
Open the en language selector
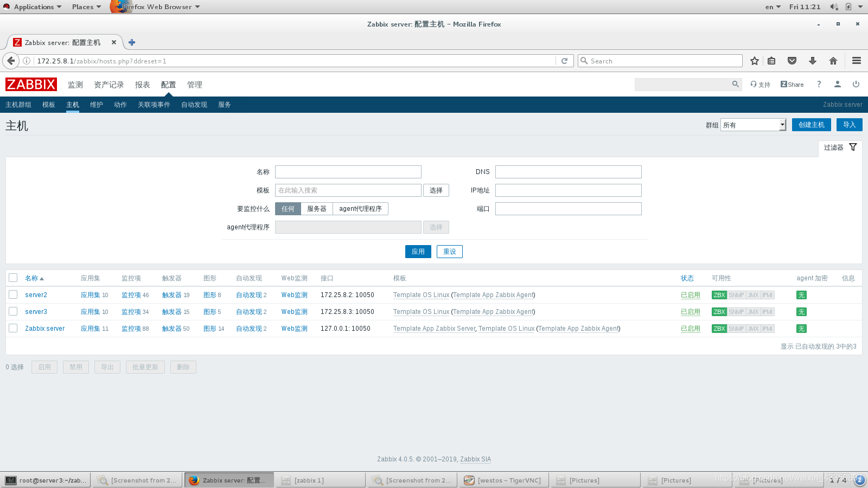[x=773, y=7]
